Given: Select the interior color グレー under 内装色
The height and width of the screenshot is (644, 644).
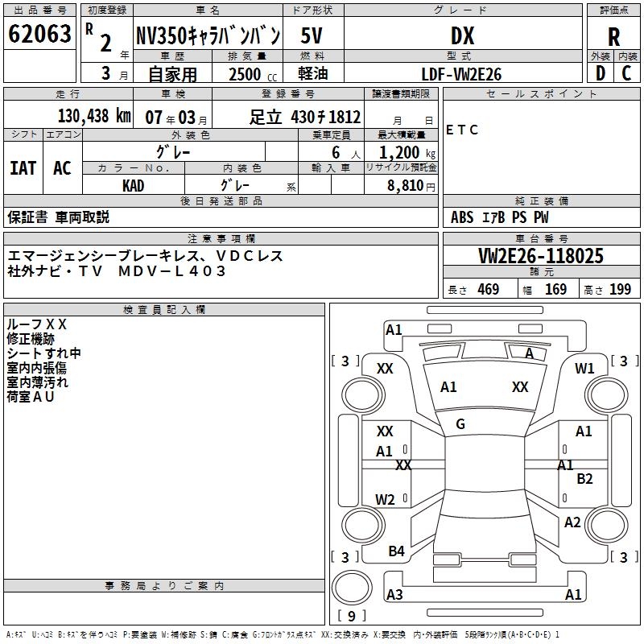Looking at the screenshot, I should tap(235, 185).
